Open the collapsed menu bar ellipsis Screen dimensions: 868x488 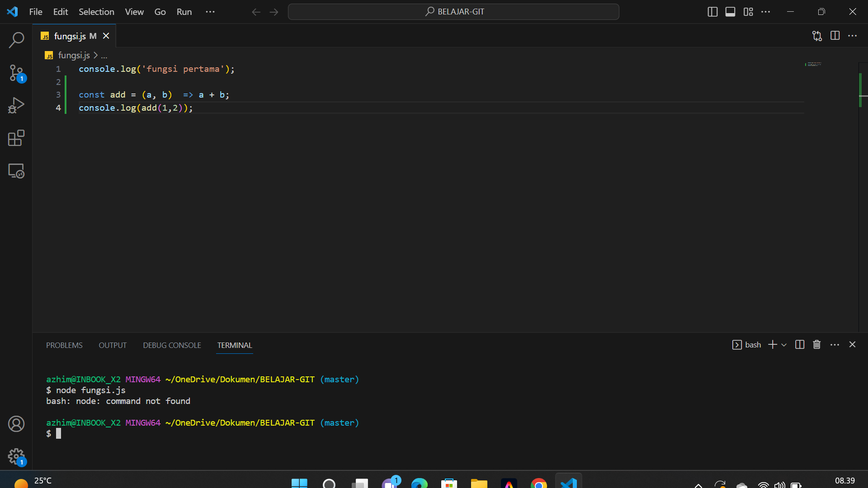coord(210,12)
